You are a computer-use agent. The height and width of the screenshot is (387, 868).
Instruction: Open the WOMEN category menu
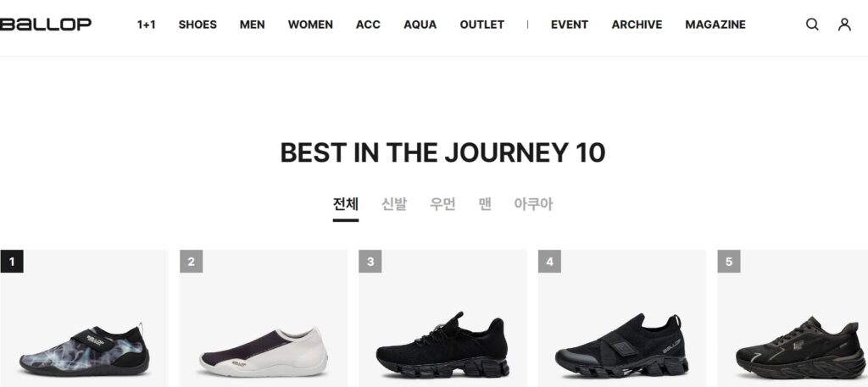[310, 25]
